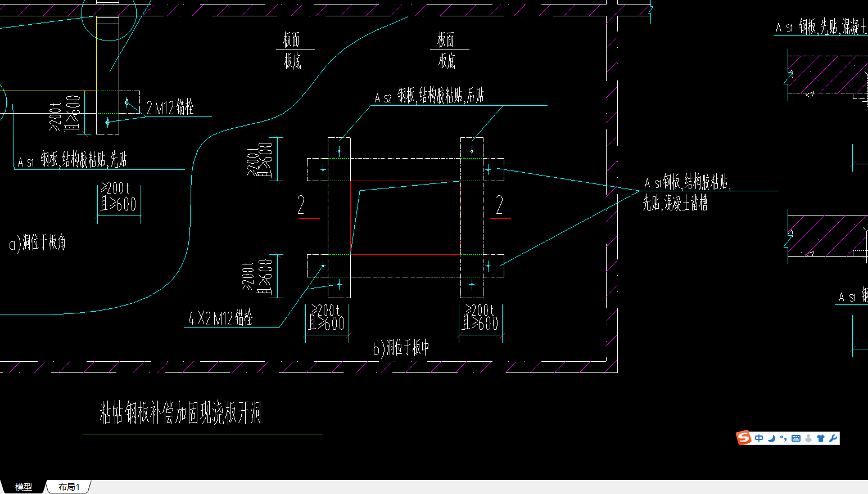Select the title text 粘帖钢板补偿加固现浇板开洞

pos(180,412)
